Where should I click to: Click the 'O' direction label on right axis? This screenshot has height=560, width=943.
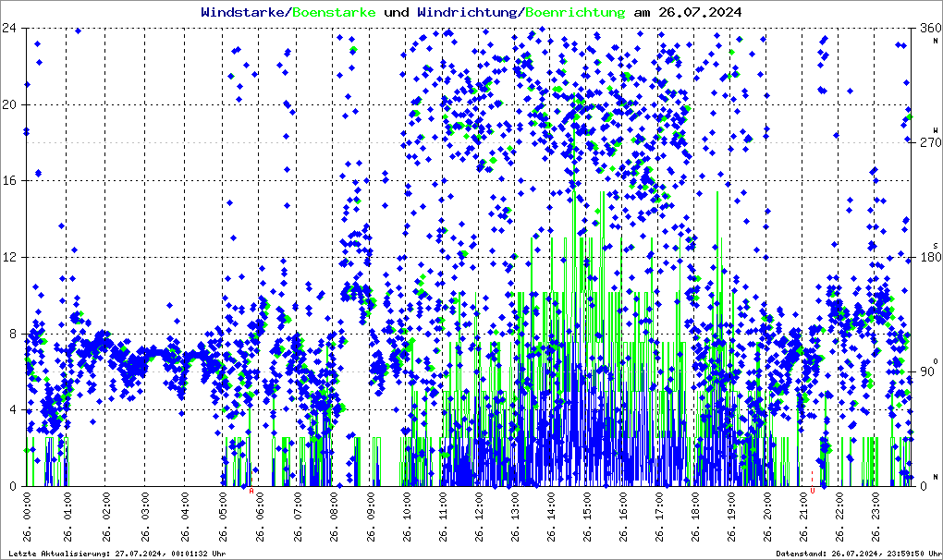(x=936, y=359)
